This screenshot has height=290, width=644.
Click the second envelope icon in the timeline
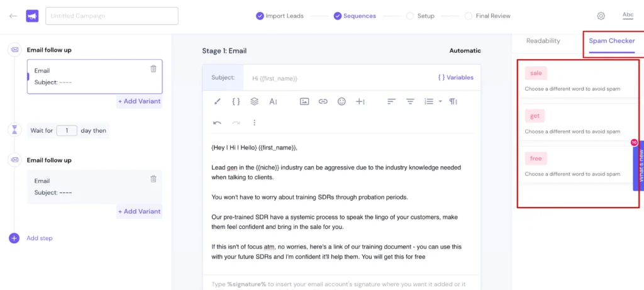click(x=15, y=160)
